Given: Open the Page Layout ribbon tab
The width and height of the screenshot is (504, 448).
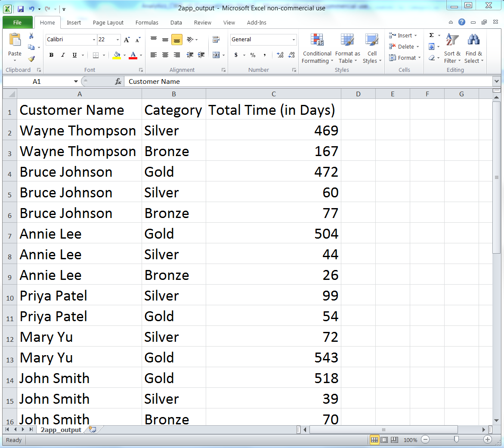Looking at the screenshot, I should click(108, 22).
